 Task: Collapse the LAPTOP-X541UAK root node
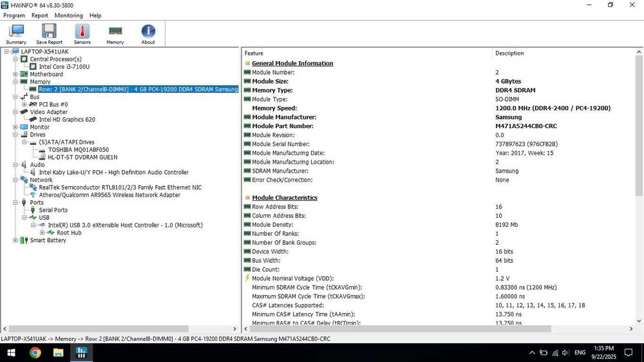pos(6,52)
